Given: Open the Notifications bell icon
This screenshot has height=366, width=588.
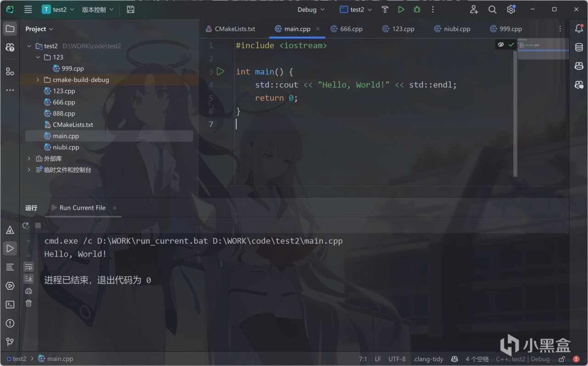Looking at the screenshot, I should [579, 29].
